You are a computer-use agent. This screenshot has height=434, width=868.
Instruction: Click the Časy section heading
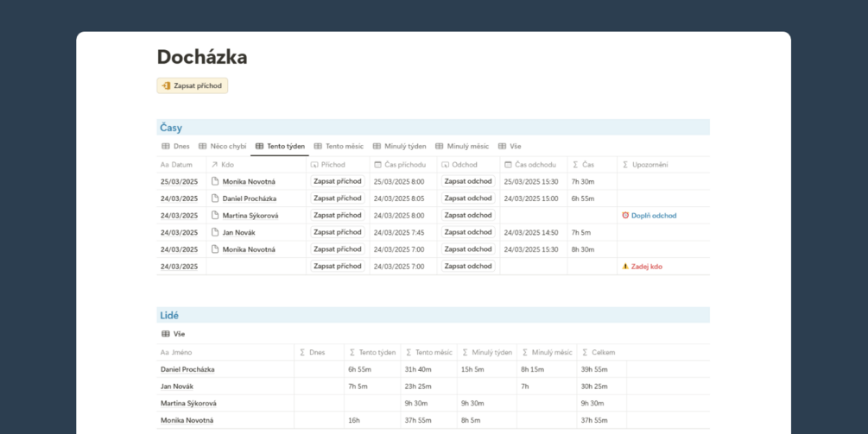click(171, 128)
